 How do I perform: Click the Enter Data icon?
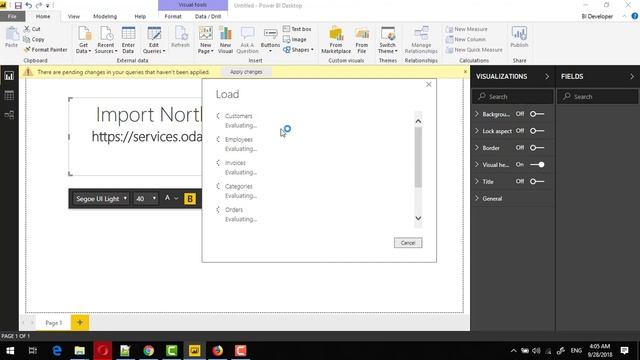(128, 40)
